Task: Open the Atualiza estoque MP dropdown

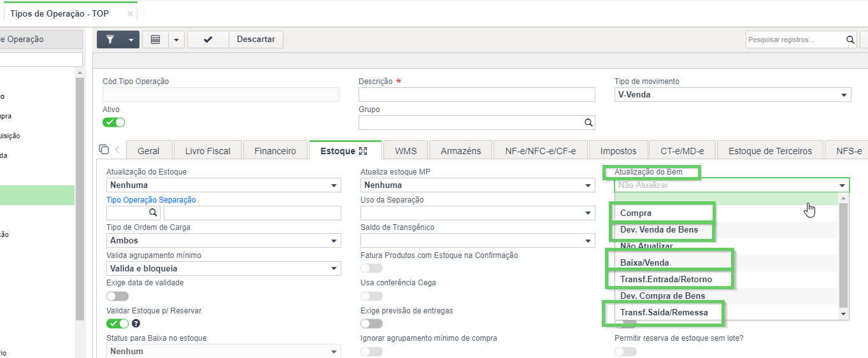Action: [x=478, y=185]
